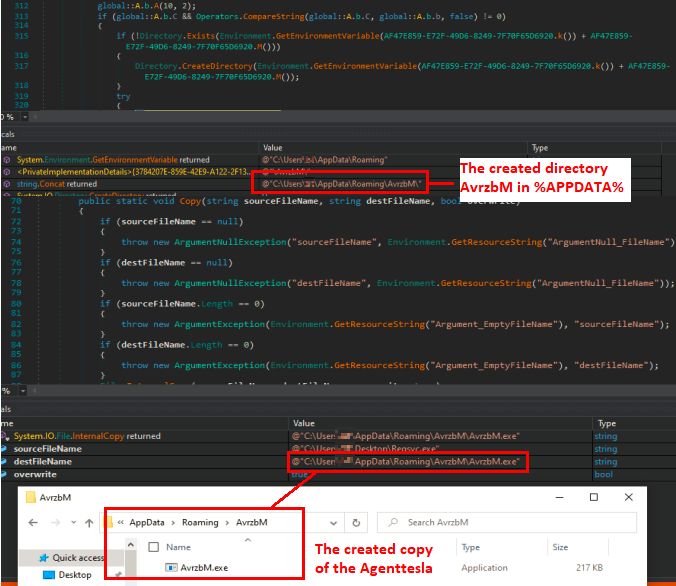The width and height of the screenshot is (676, 586).
Task: Click the Application type cell for AvrzbM.exe
Action: [484, 567]
